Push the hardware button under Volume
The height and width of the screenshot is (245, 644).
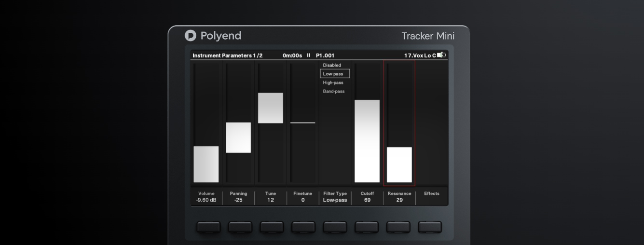pos(208,227)
